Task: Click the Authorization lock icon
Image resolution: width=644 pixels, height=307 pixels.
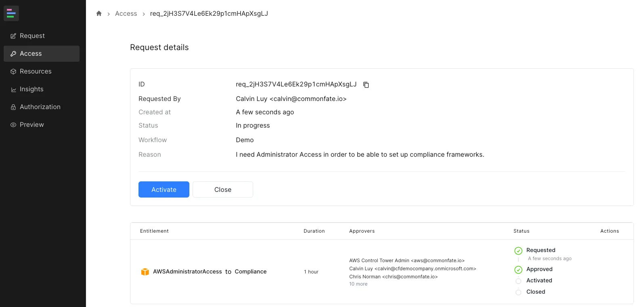Action: pos(13,107)
